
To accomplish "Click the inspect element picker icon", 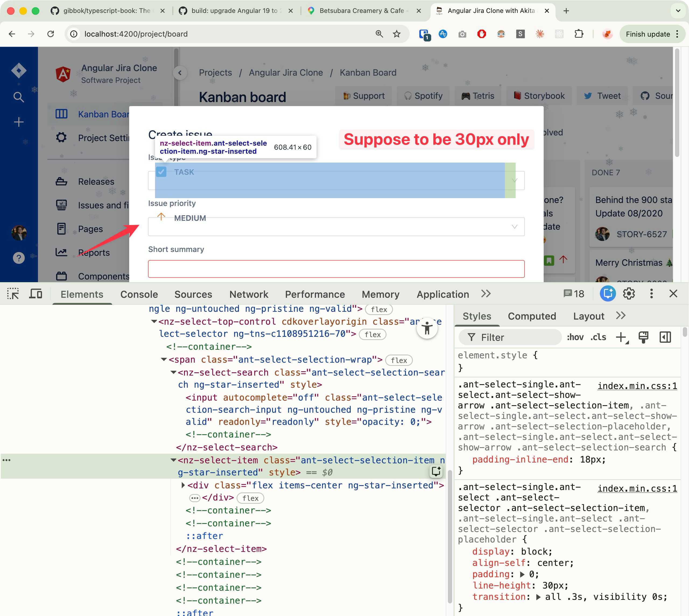I will pos(13,294).
